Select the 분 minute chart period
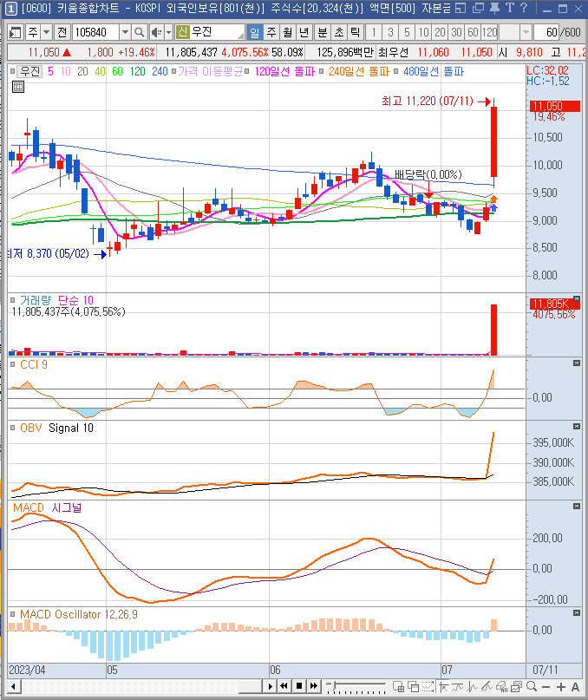This screenshot has width=588, height=700. coord(323,32)
